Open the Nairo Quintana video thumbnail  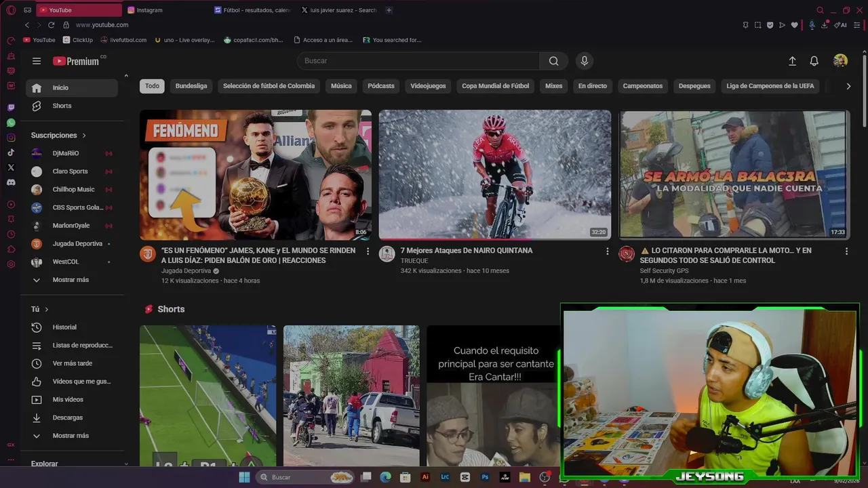(495, 175)
